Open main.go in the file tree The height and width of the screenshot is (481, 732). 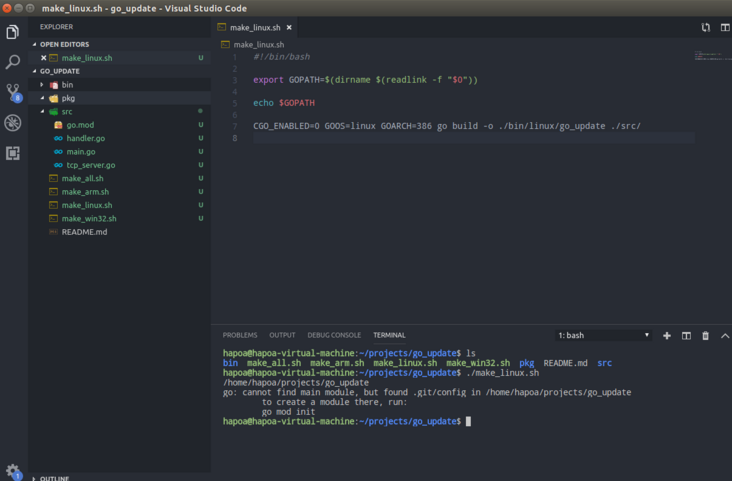pyautogui.click(x=81, y=151)
